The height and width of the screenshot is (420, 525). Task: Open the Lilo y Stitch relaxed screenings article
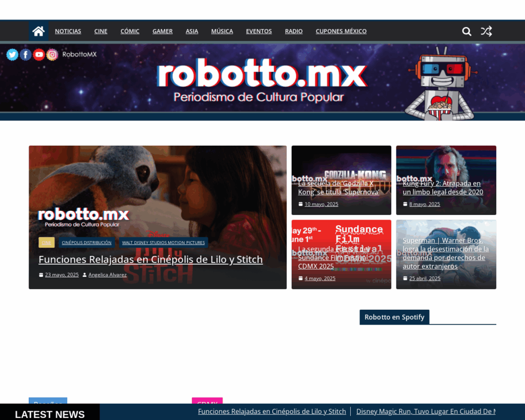[x=151, y=259]
